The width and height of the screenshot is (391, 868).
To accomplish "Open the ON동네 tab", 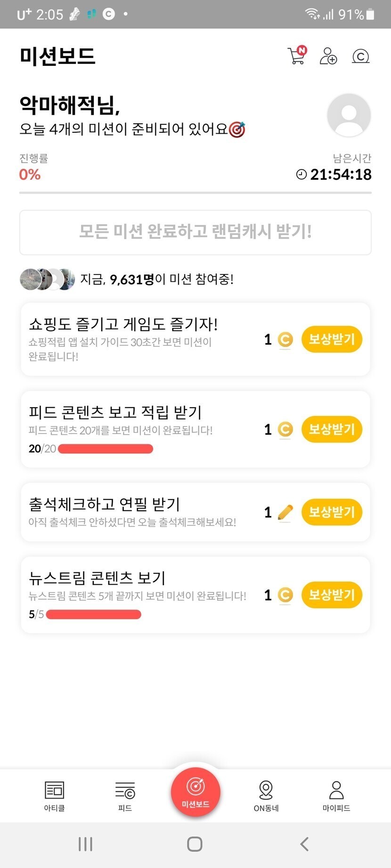I will point(266,796).
